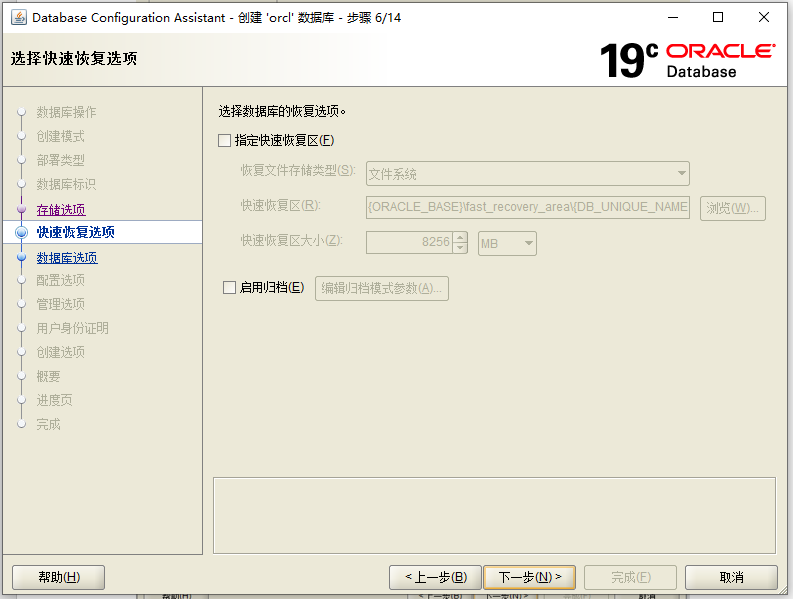Click the 浏览(W)... browse button
The width and height of the screenshot is (793, 599).
click(732, 208)
